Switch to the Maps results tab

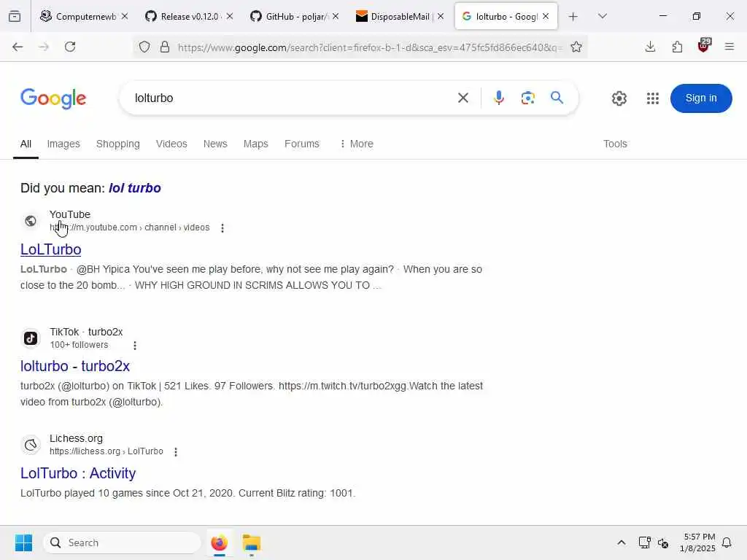tap(256, 144)
